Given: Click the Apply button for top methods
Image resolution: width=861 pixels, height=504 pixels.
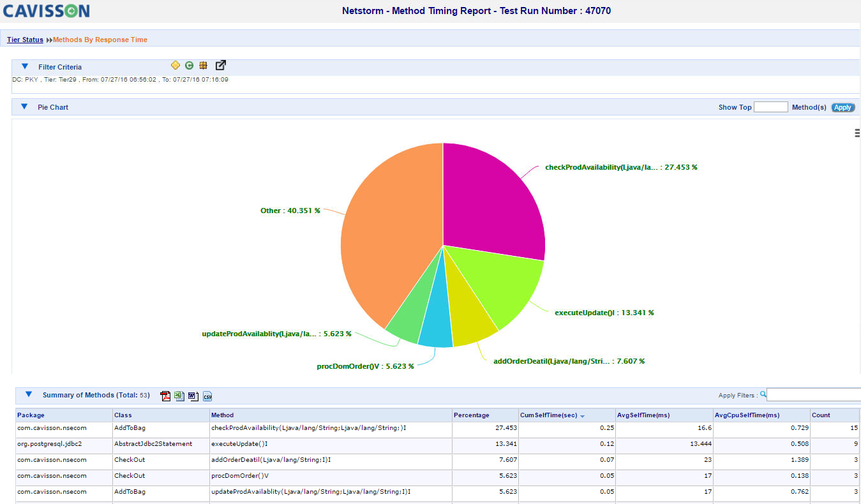Looking at the screenshot, I should 842,107.
